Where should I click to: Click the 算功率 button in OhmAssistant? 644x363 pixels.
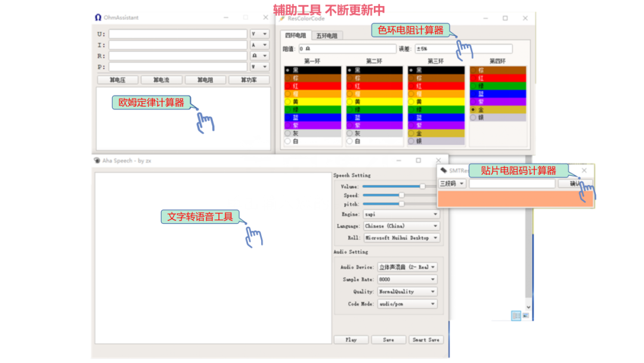(249, 79)
